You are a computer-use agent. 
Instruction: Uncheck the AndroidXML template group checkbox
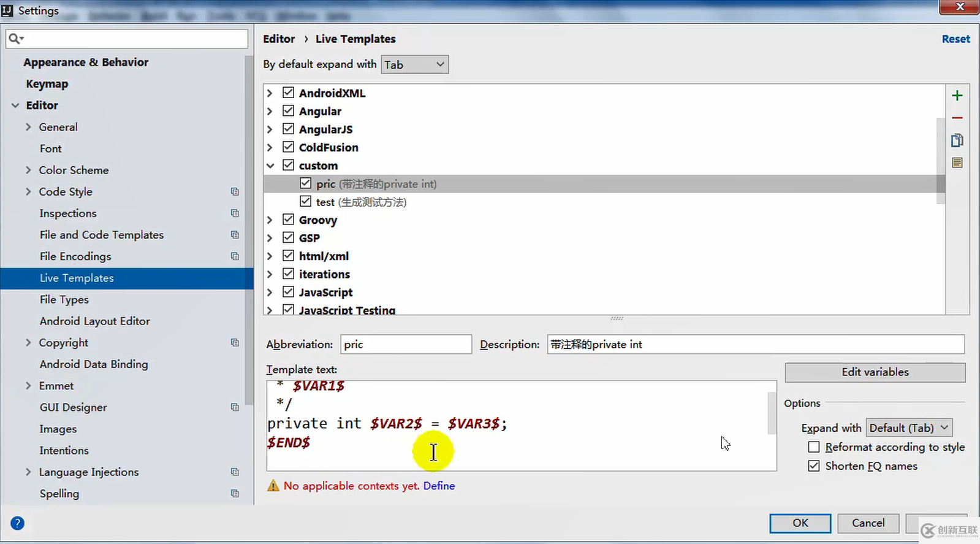click(288, 93)
